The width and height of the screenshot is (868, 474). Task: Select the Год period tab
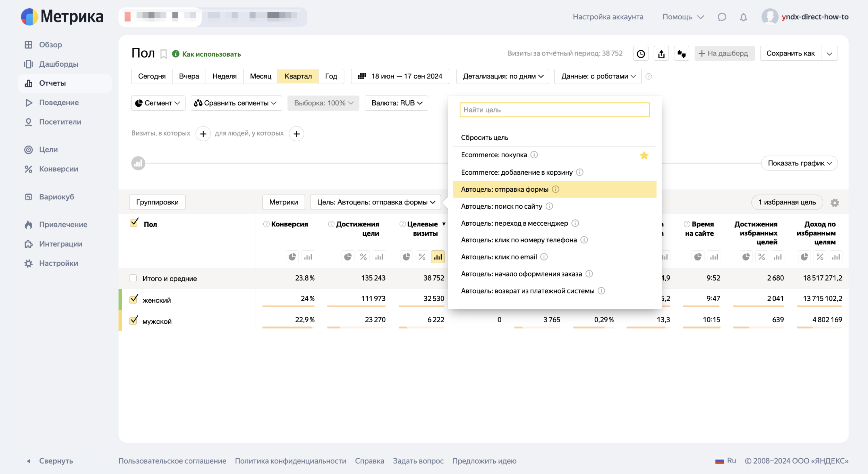pos(331,76)
